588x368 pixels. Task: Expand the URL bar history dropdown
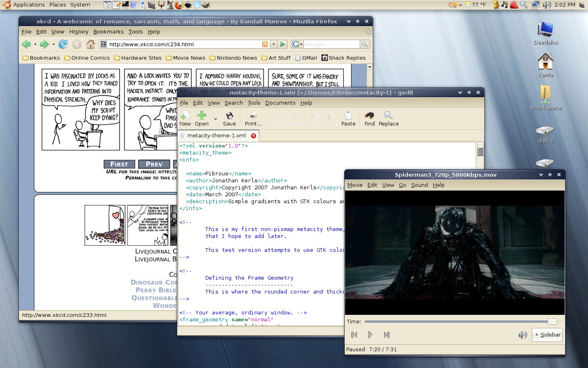click(x=274, y=44)
